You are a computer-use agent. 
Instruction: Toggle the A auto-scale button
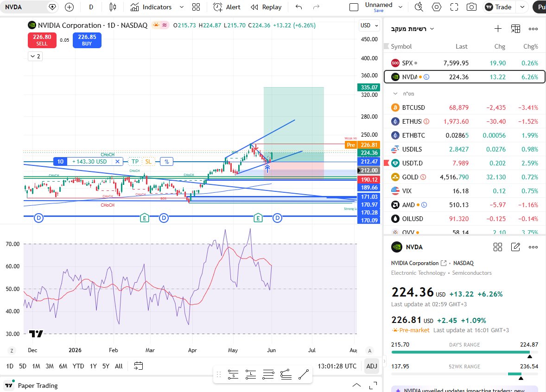pos(370,351)
